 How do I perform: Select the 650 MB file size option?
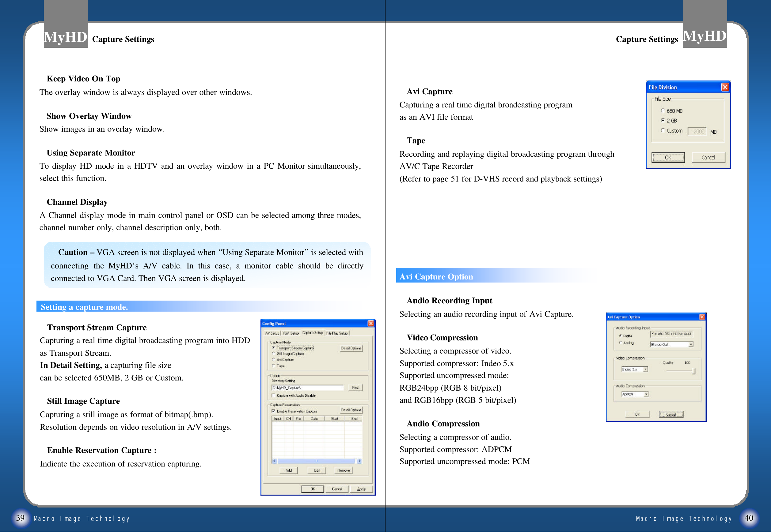click(663, 111)
